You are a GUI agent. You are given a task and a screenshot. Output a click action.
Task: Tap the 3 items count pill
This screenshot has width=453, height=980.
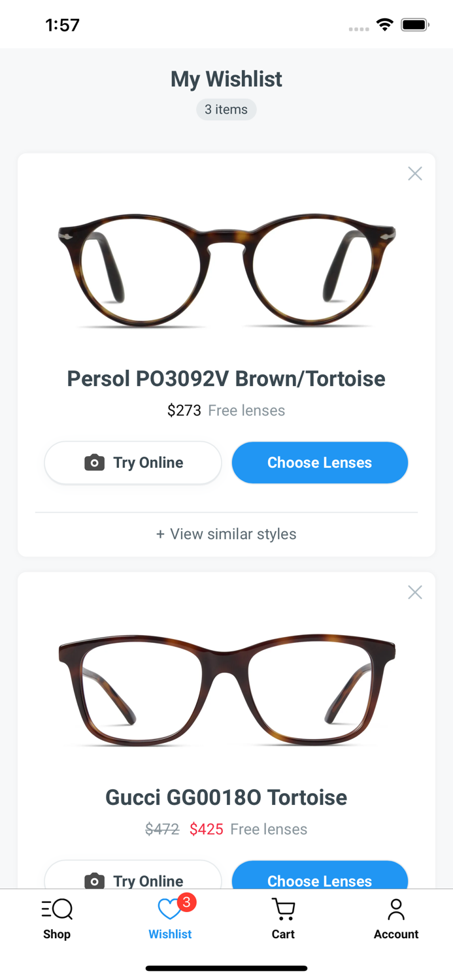tap(226, 109)
